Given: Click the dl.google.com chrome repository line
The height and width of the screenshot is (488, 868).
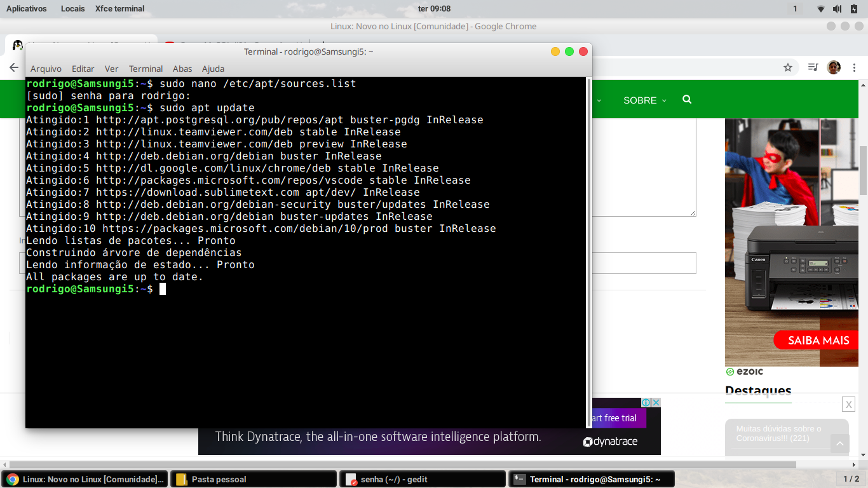Looking at the screenshot, I should point(232,168).
